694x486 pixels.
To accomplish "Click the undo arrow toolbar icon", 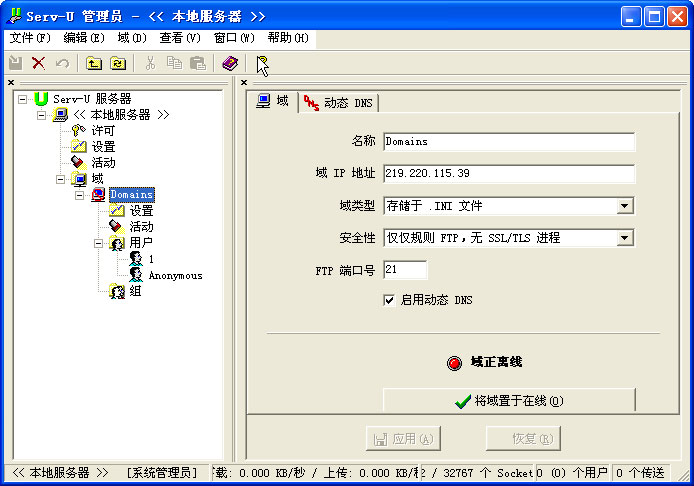I will point(62,63).
